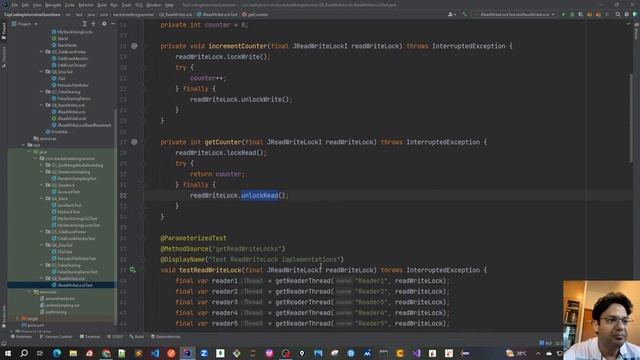
Task: Click the tool windows quick access icon
Action: click(x=4, y=343)
